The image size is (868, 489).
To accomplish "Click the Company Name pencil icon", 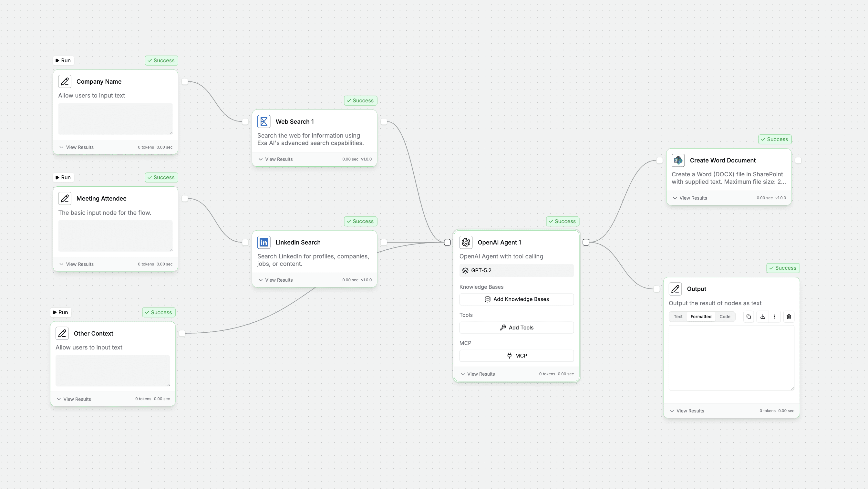I will [x=65, y=81].
